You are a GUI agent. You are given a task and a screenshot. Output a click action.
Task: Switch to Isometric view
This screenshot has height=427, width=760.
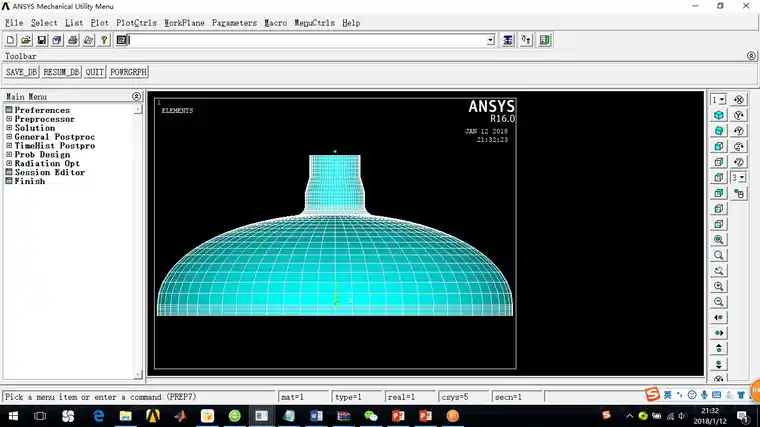[719, 115]
